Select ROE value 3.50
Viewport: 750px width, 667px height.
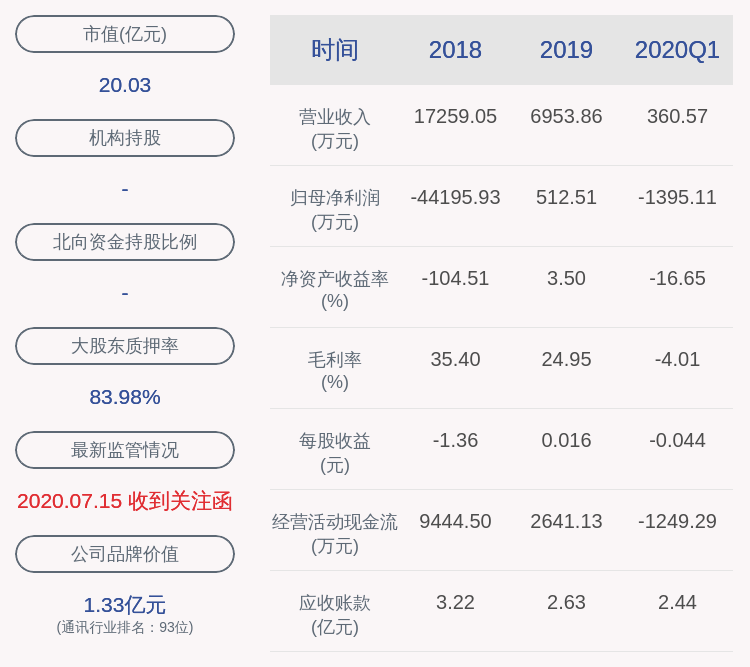pyautogui.click(x=566, y=278)
